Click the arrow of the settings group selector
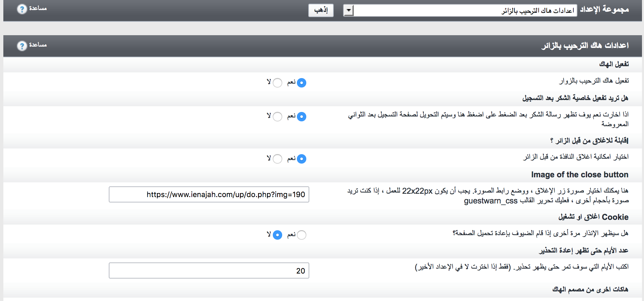The height and width of the screenshot is (301, 644). 348,10
